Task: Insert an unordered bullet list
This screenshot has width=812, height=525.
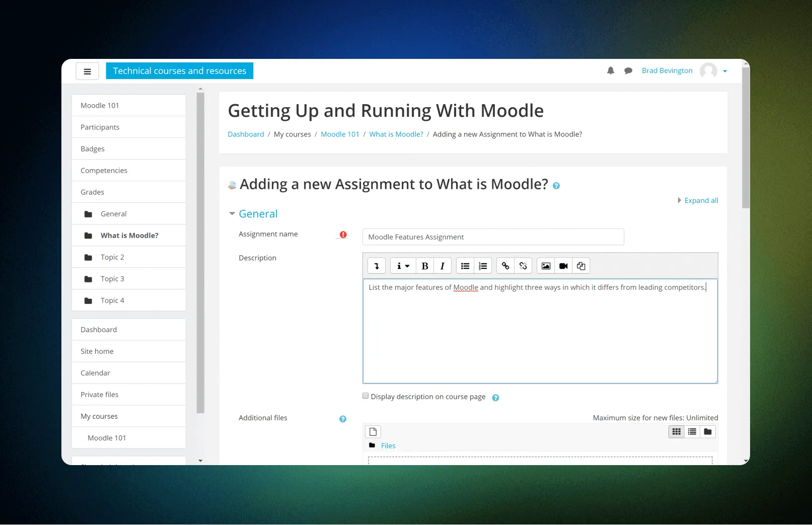Action: 465,266
